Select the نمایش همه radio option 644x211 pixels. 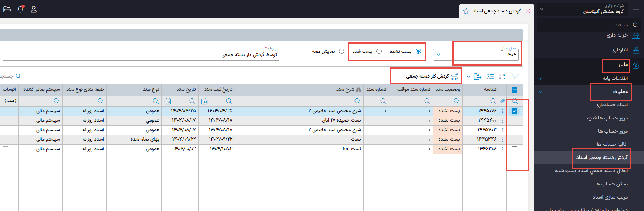342,51
